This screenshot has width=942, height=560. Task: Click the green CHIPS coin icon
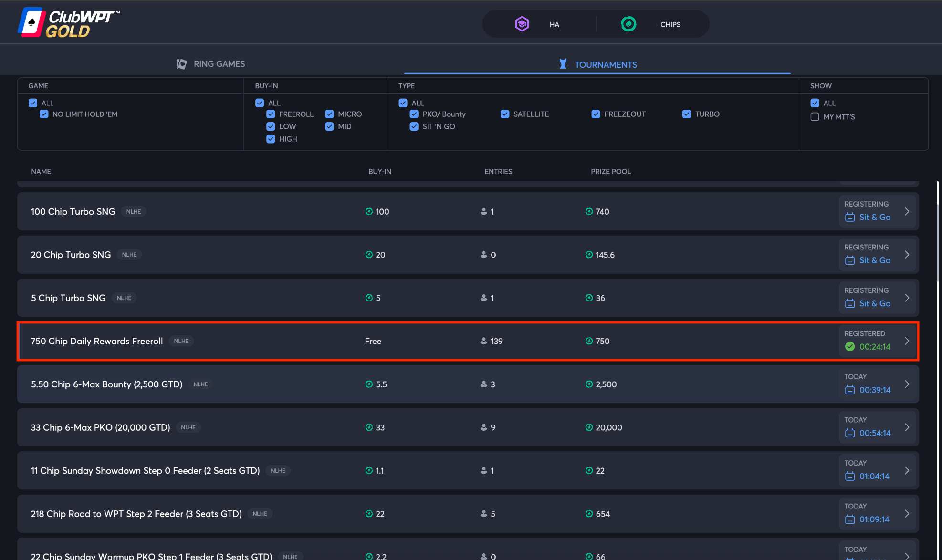[628, 24]
